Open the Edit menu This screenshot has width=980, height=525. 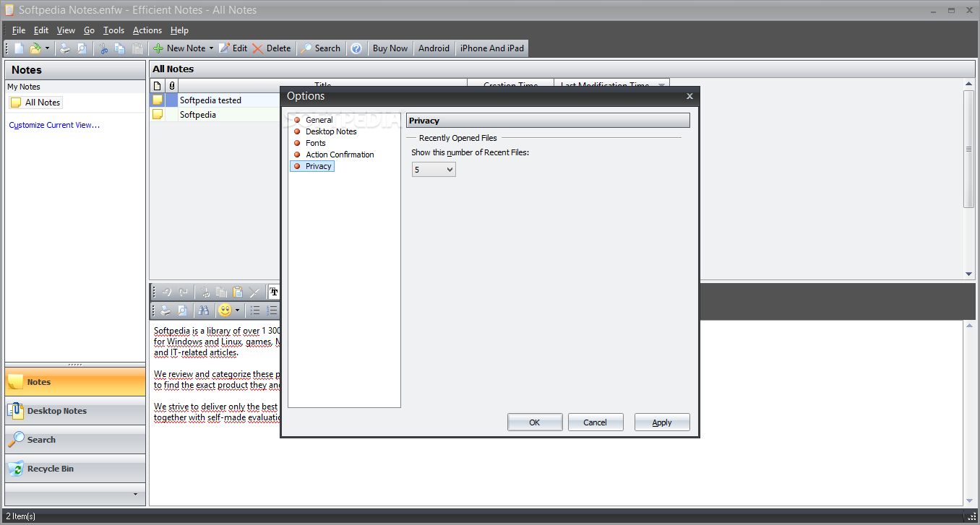(x=41, y=30)
